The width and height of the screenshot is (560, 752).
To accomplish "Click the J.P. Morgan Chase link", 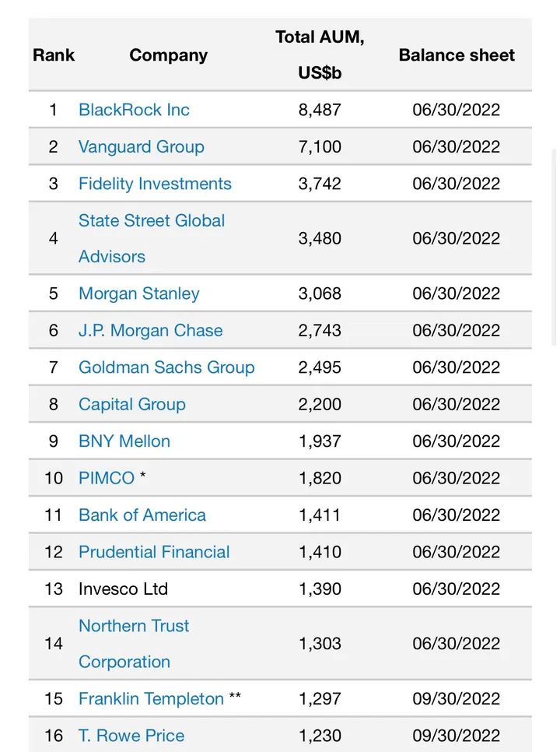I will point(150,331).
